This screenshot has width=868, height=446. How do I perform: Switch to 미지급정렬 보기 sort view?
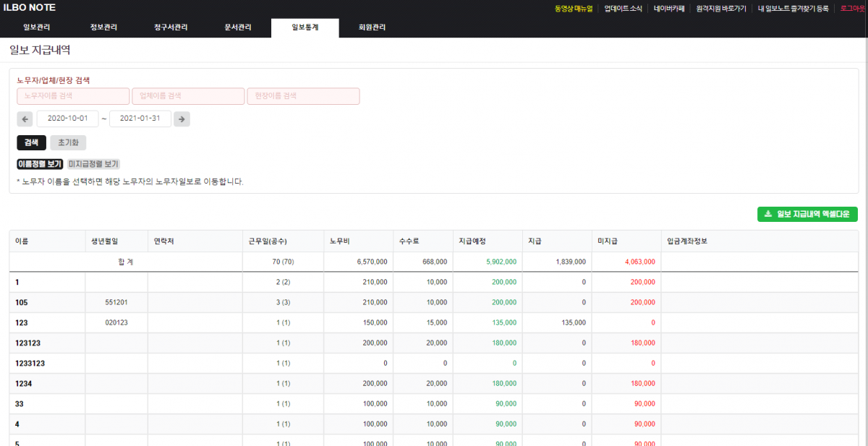tap(93, 164)
